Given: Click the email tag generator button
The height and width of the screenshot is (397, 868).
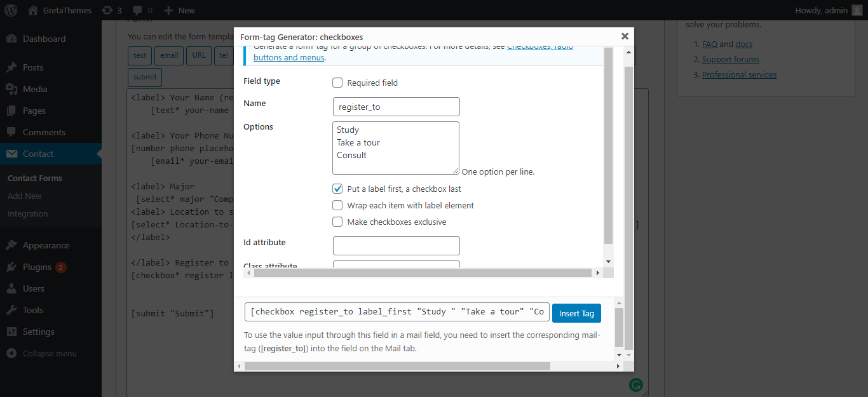Looking at the screenshot, I should tap(169, 55).
